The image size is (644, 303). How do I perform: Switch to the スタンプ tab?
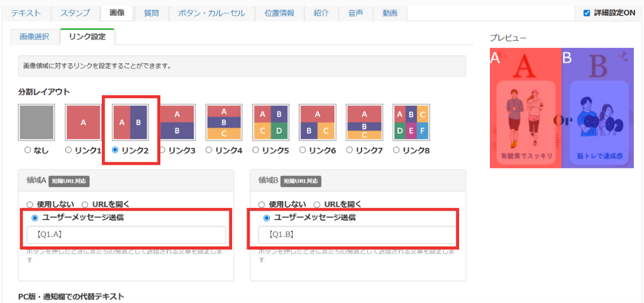click(x=75, y=13)
